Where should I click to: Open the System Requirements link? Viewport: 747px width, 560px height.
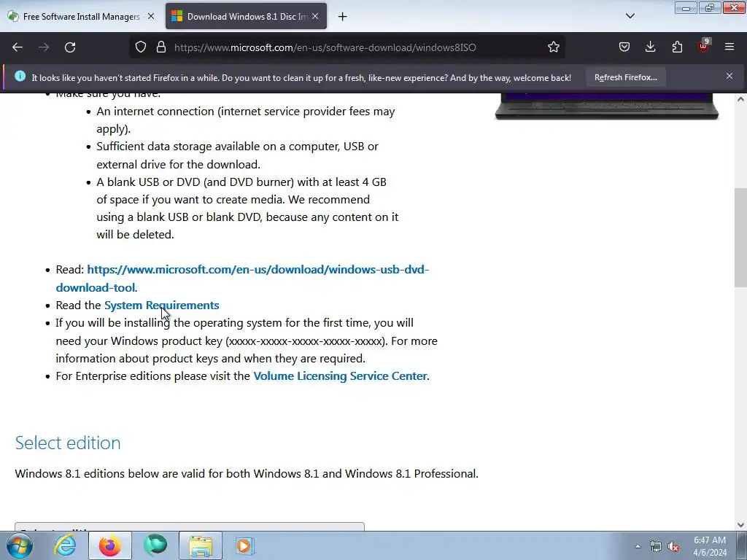161,306
